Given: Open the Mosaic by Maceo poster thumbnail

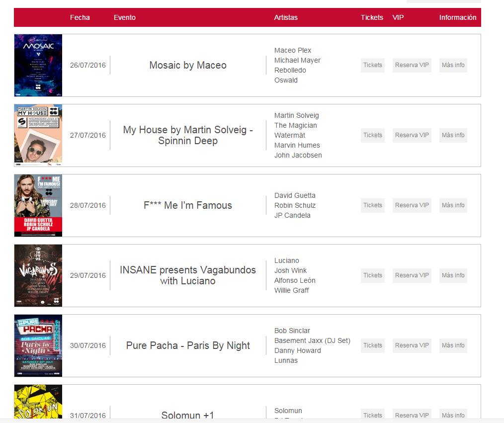Looking at the screenshot, I should pos(38,65).
